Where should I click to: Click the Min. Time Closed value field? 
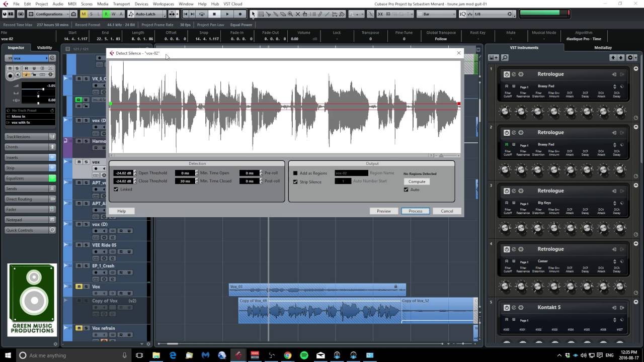pos(185,181)
